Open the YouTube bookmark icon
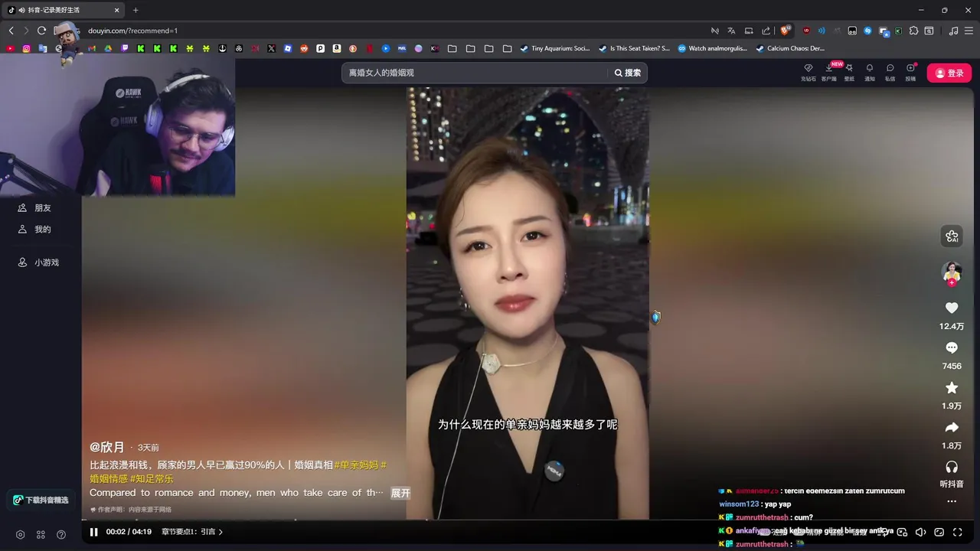Screen dimensions: 980x551 click(10, 48)
